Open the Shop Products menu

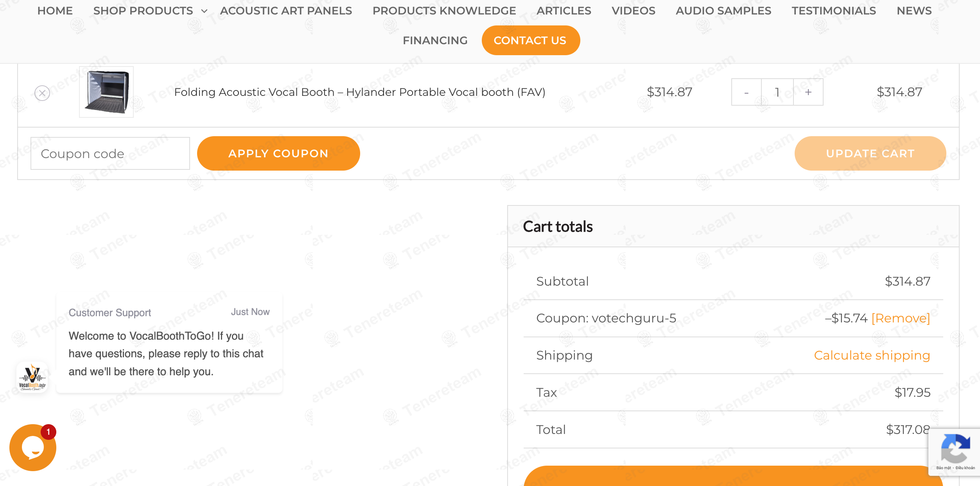[x=143, y=11]
